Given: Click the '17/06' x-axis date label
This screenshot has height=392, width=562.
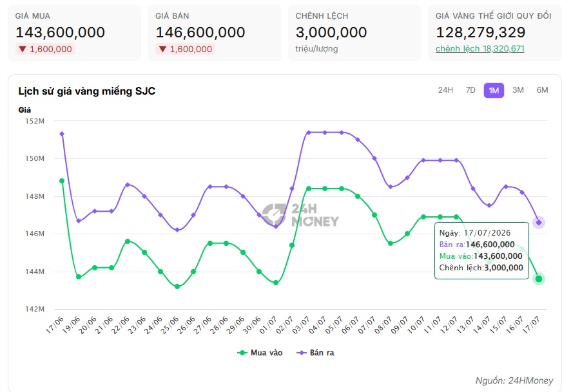Looking at the screenshot, I should [55, 325].
